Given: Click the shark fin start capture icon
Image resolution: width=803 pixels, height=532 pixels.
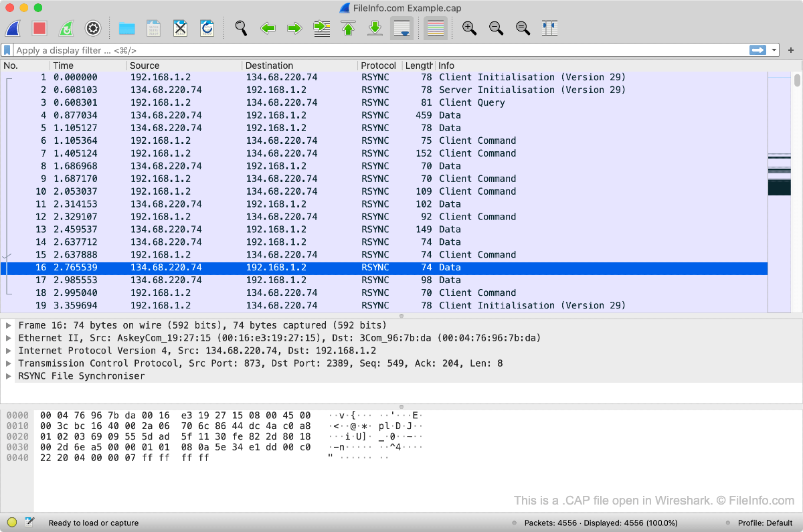Looking at the screenshot, I should pos(13,28).
